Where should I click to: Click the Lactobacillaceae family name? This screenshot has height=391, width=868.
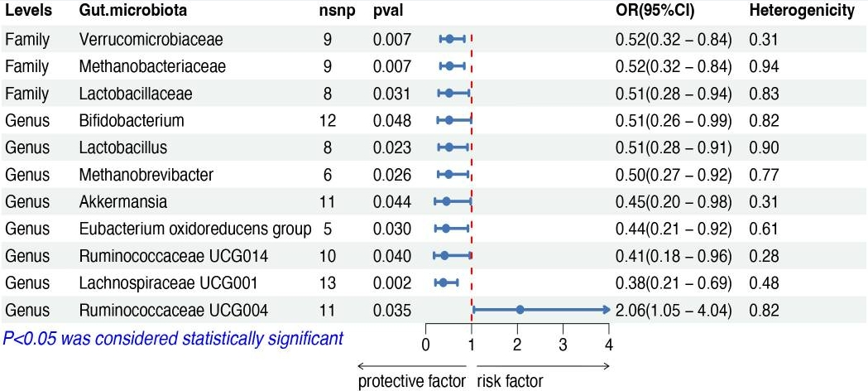tap(136, 93)
